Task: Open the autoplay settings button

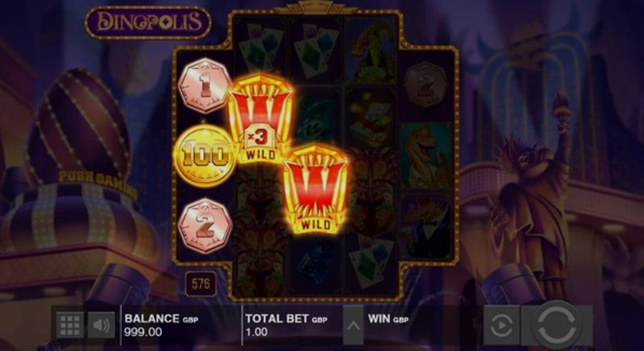Action: coord(502,326)
